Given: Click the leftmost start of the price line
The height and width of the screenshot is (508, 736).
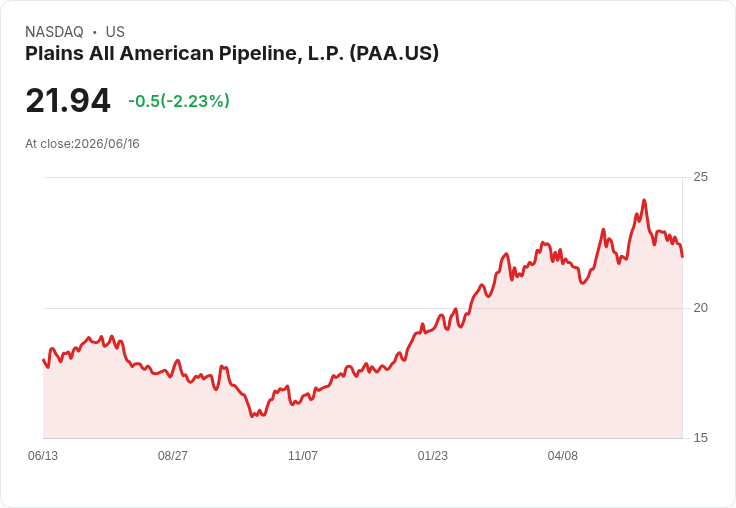Looking at the screenshot, I should [43, 360].
